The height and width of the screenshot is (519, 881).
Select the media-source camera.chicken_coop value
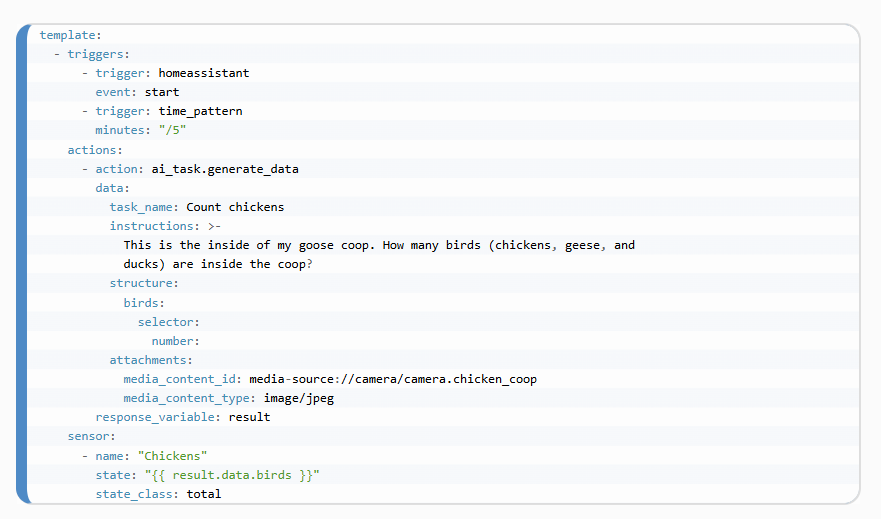tap(393, 379)
